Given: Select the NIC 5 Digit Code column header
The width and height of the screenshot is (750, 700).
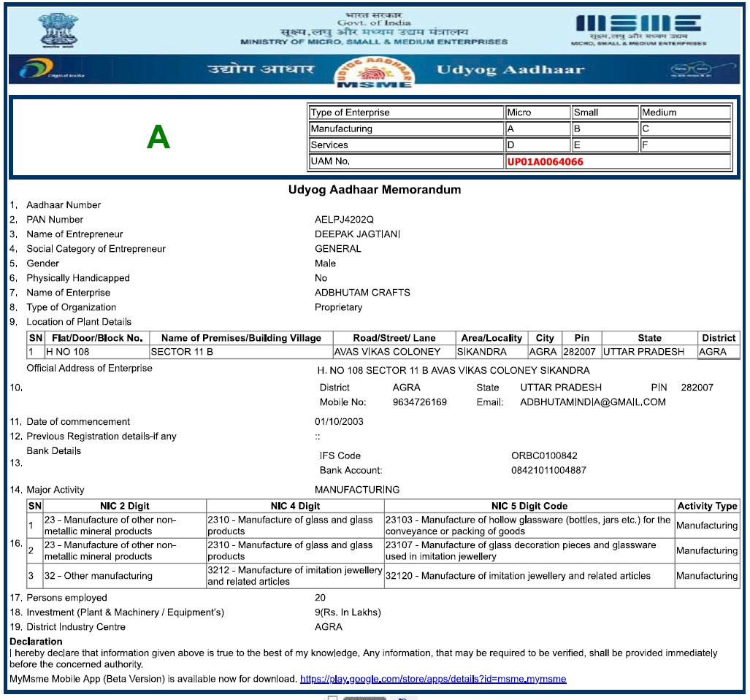Looking at the screenshot, I should pyautogui.click(x=529, y=506).
